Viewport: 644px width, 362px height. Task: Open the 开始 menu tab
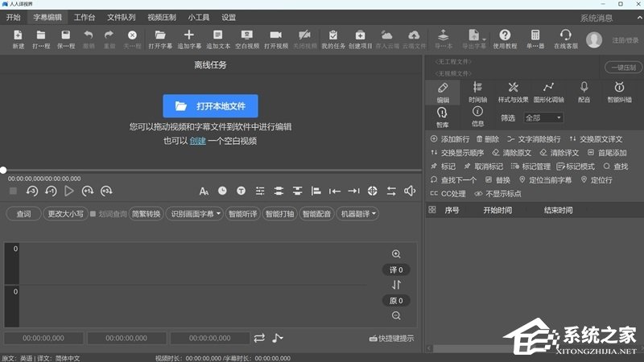(x=13, y=17)
